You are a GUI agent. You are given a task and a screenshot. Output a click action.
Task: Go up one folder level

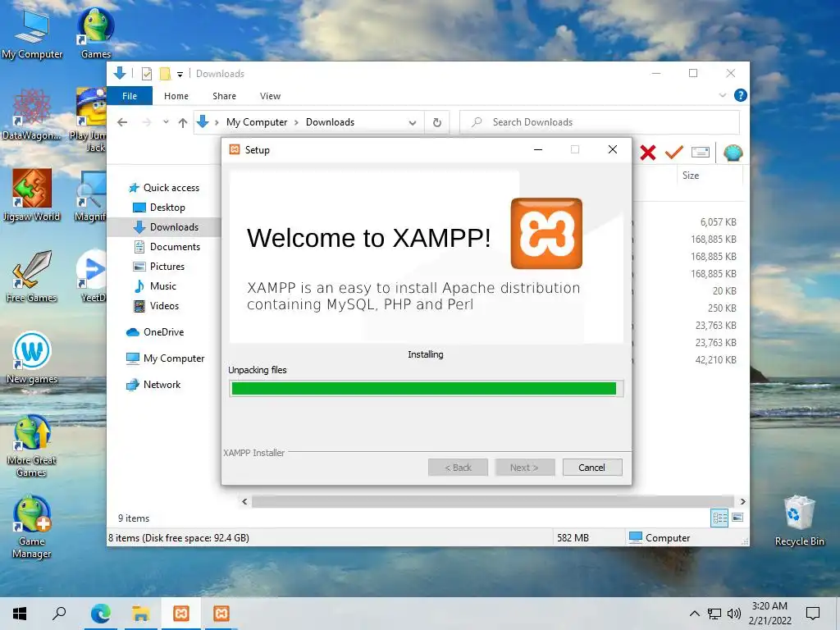[x=183, y=123]
